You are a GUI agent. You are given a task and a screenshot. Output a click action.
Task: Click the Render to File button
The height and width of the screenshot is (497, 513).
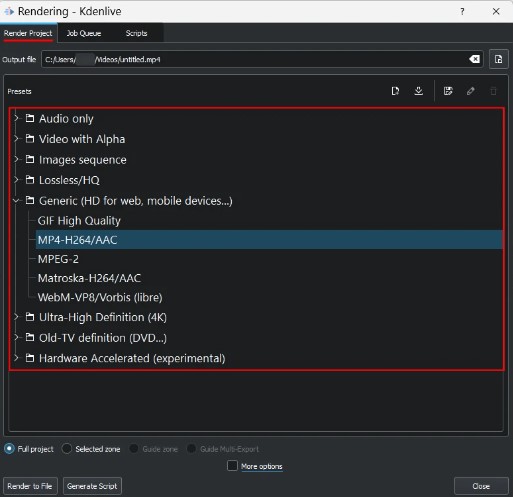pos(30,486)
